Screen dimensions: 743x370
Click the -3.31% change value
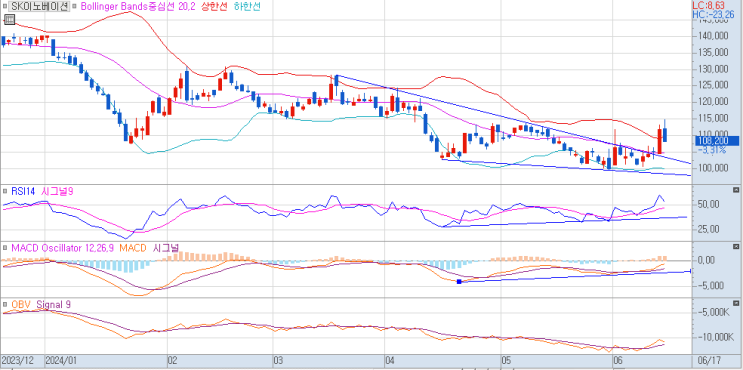click(x=713, y=150)
